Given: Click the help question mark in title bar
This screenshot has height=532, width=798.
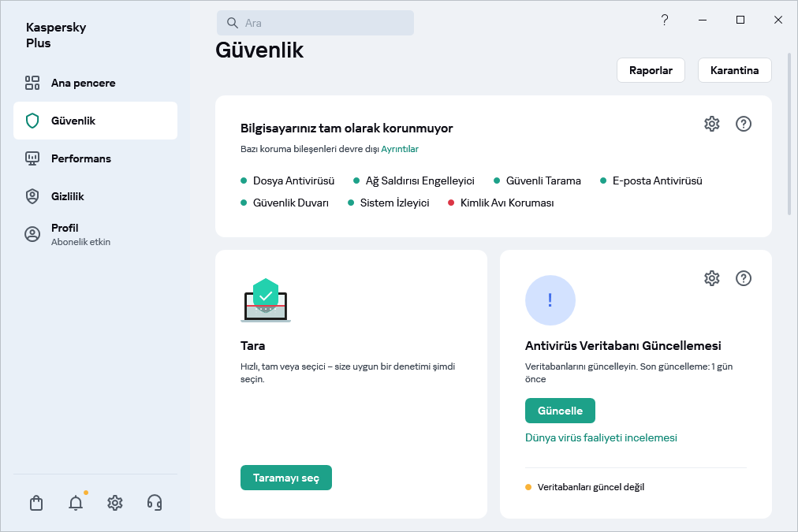Looking at the screenshot, I should (x=665, y=20).
